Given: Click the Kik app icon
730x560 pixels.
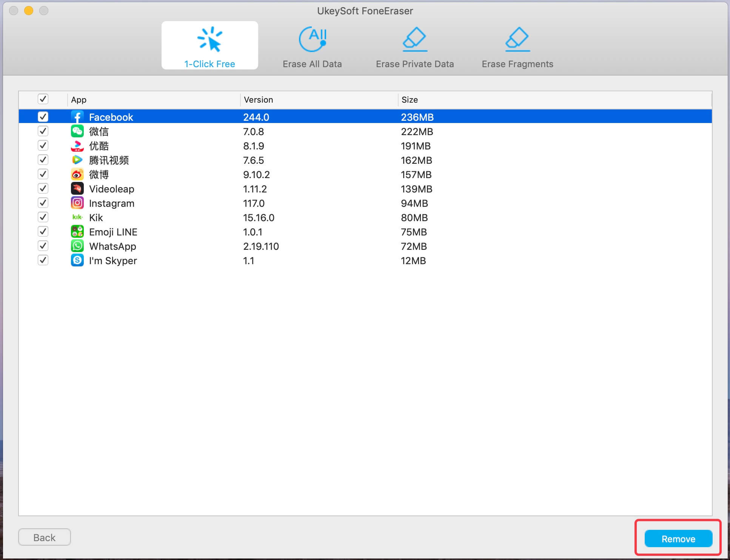Looking at the screenshot, I should coord(77,217).
